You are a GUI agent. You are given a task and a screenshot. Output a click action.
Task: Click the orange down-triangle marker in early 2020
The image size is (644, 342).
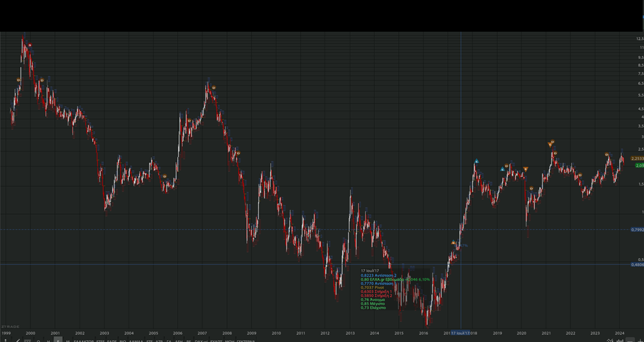click(526, 169)
